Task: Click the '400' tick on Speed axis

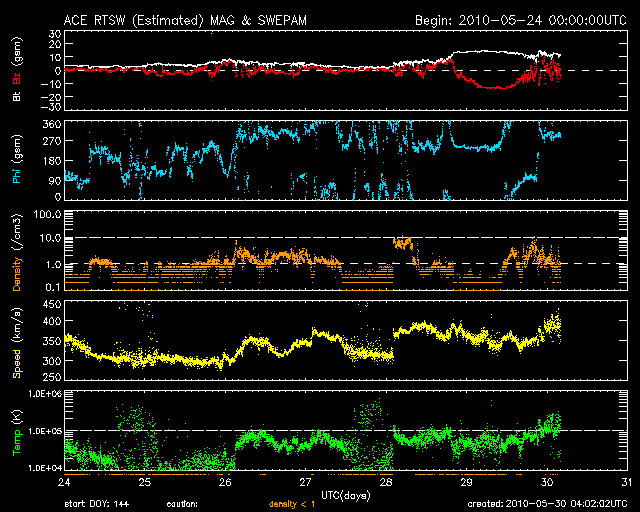Action: click(52, 321)
